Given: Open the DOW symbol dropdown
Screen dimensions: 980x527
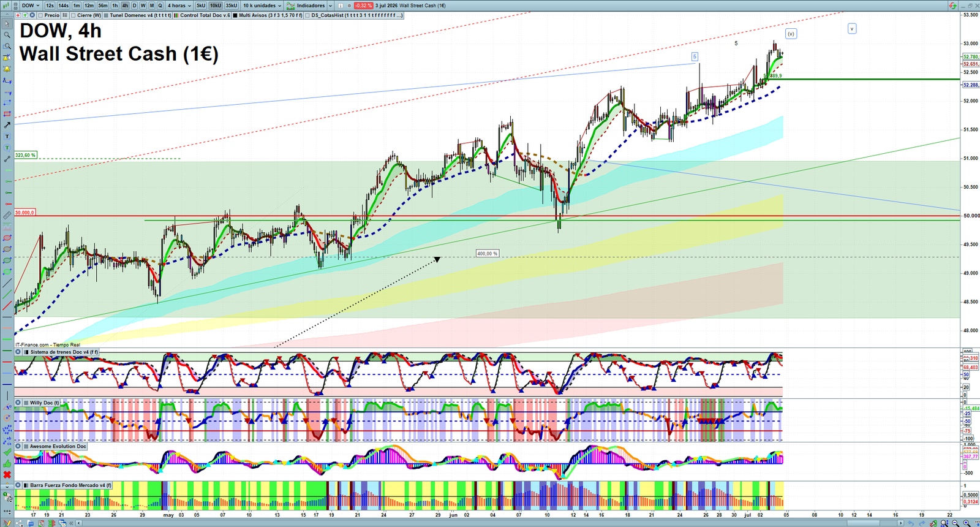Looking at the screenshot, I should point(31,6).
